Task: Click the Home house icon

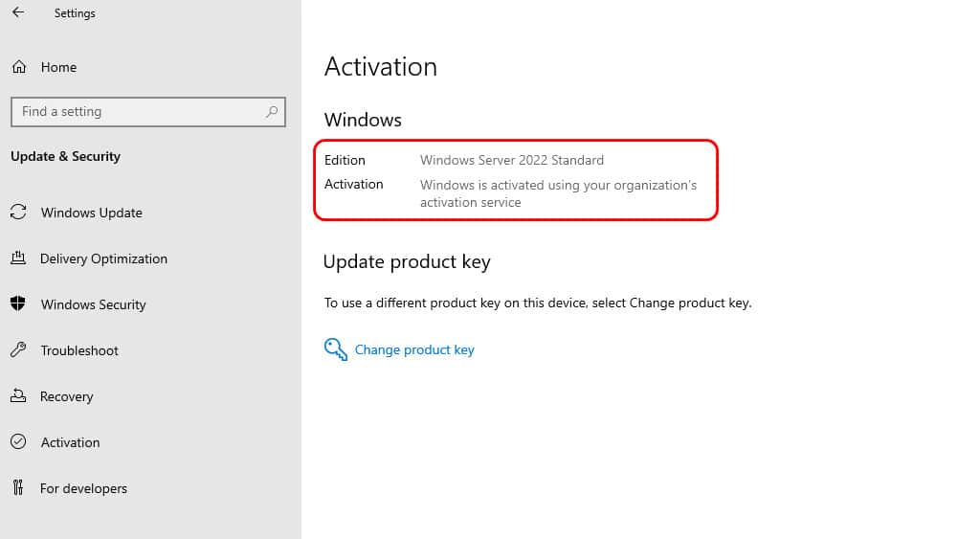Action: [x=19, y=67]
